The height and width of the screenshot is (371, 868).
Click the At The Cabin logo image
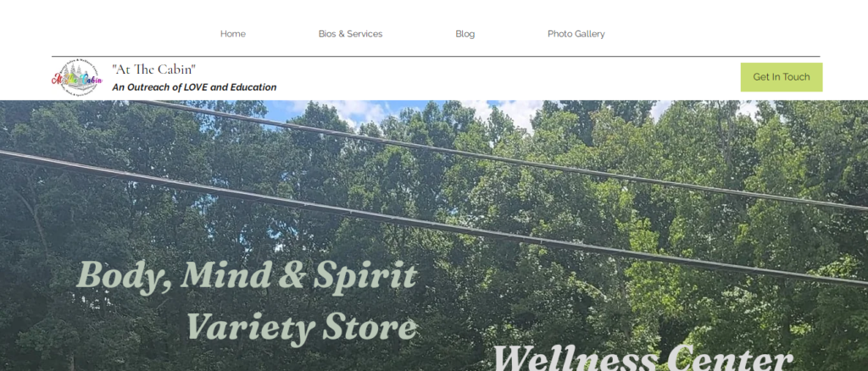pyautogui.click(x=77, y=79)
